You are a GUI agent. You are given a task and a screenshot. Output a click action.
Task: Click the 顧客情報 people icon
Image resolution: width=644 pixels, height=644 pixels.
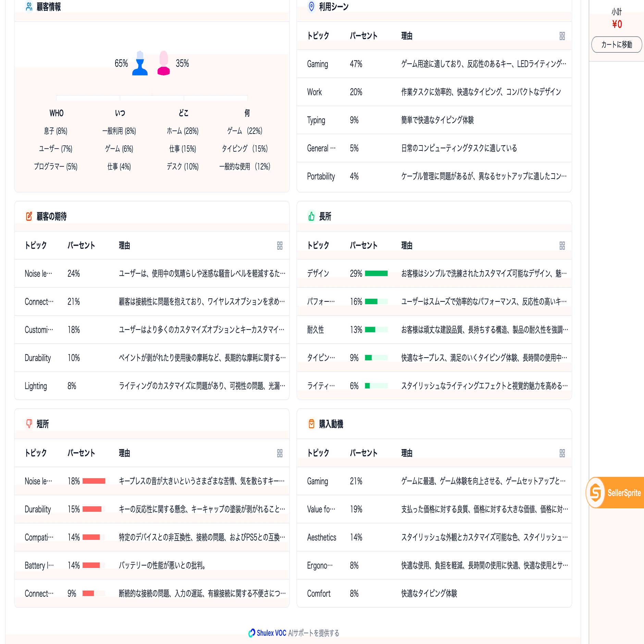[x=29, y=7]
